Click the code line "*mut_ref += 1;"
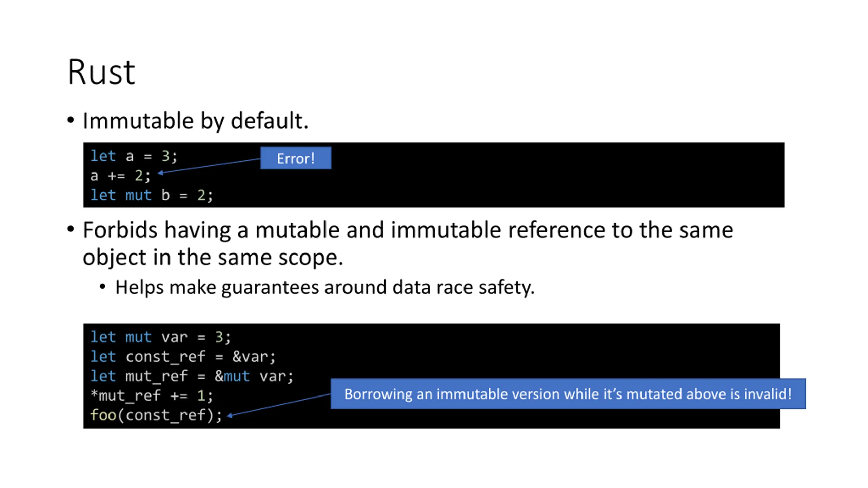The height and width of the screenshot is (488, 868). click(x=152, y=395)
